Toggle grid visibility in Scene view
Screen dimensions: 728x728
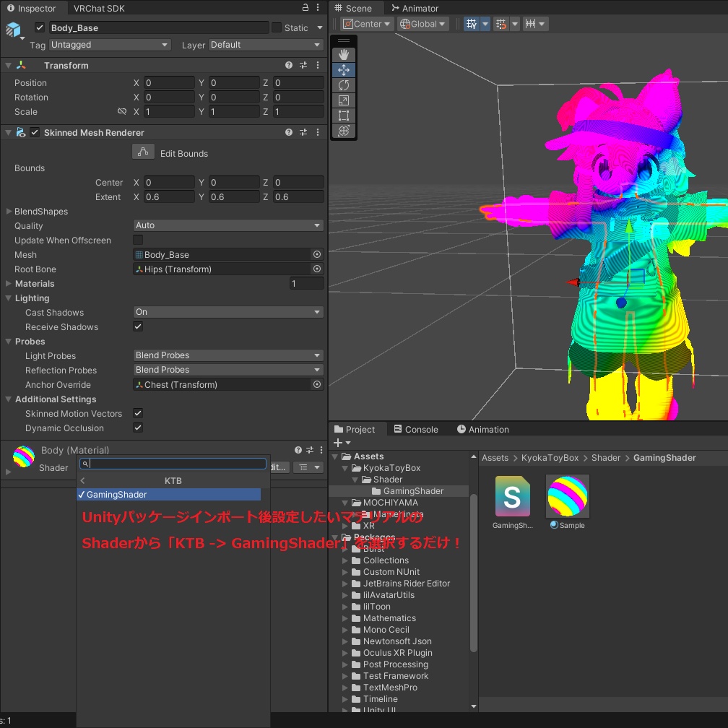[x=472, y=24]
